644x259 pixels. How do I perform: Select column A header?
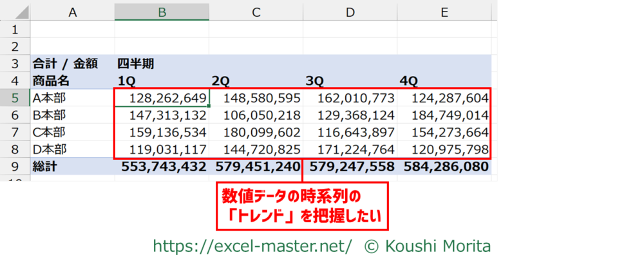click(71, 12)
